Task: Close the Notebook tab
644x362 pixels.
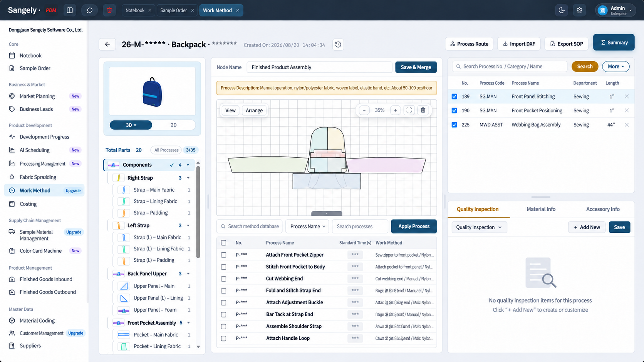Action: click(150, 10)
